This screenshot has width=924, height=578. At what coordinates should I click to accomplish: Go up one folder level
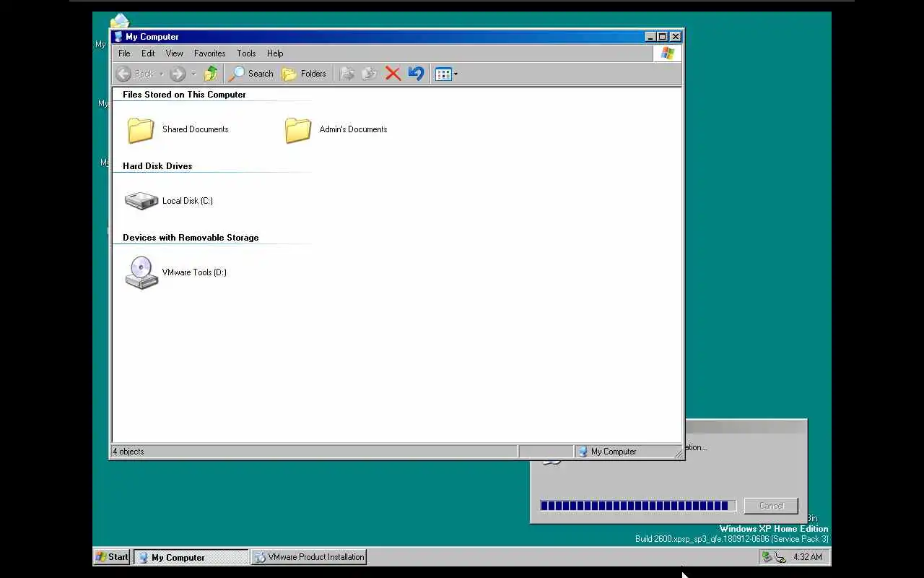pyautogui.click(x=211, y=74)
